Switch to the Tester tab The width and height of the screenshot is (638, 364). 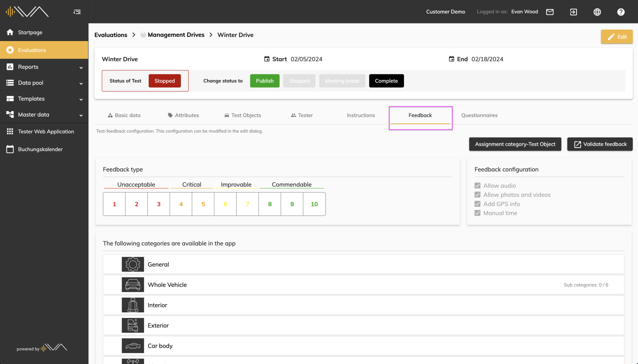302,115
